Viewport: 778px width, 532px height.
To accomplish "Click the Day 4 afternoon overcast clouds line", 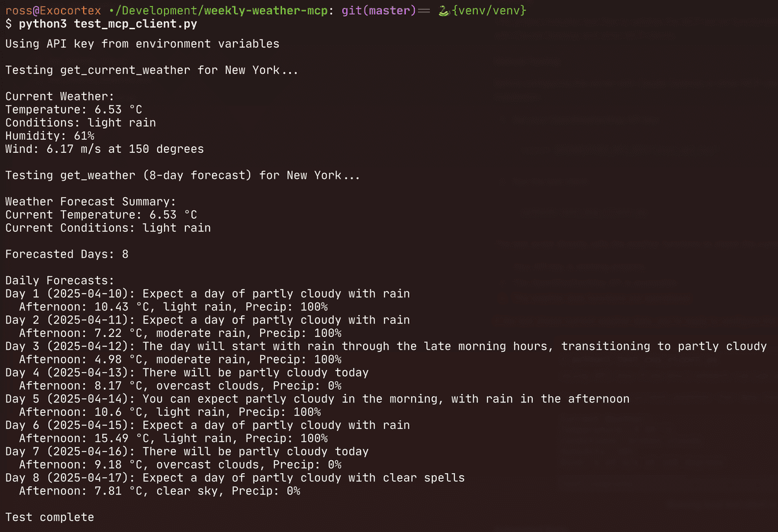I will (x=180, y=386).
